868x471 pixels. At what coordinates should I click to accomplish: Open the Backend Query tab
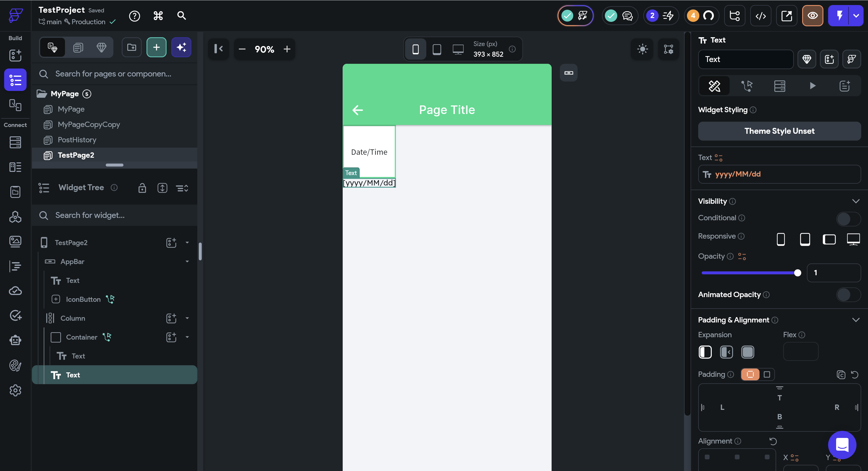coord(779,86)
